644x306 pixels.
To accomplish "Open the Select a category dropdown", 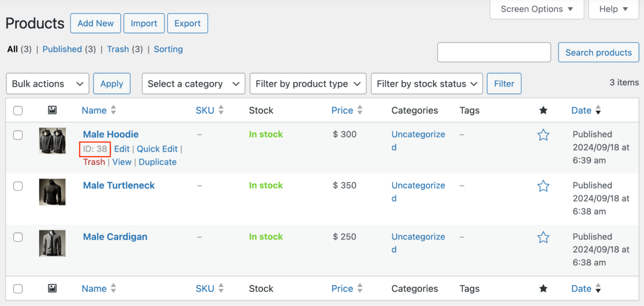I will (x=193, y=83).
